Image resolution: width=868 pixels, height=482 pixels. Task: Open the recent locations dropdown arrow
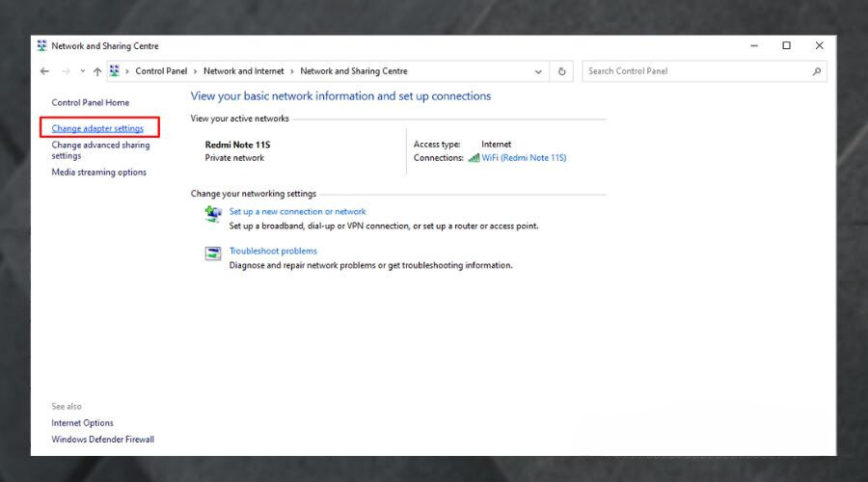(82, 71)
